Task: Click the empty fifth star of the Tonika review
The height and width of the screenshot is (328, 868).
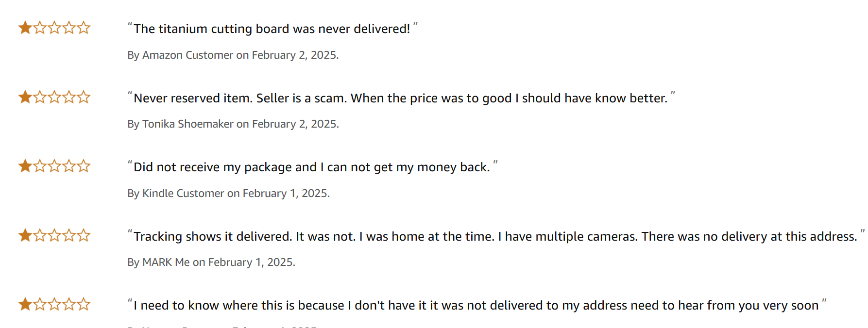Action: pos(84,97)
